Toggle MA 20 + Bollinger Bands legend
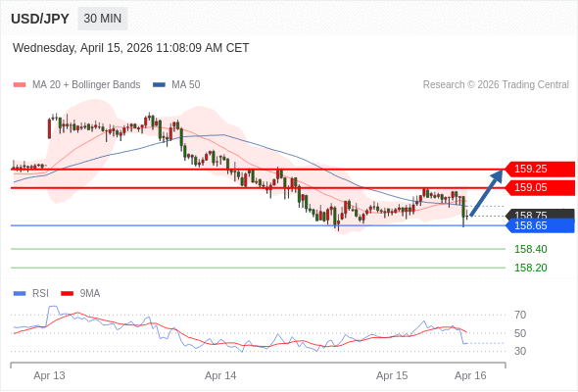578x392 pixels. [x=76, y=85]
